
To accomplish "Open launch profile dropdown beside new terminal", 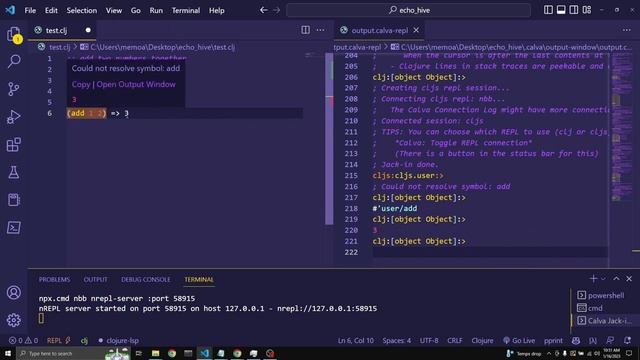I will [x=603, y=279].
